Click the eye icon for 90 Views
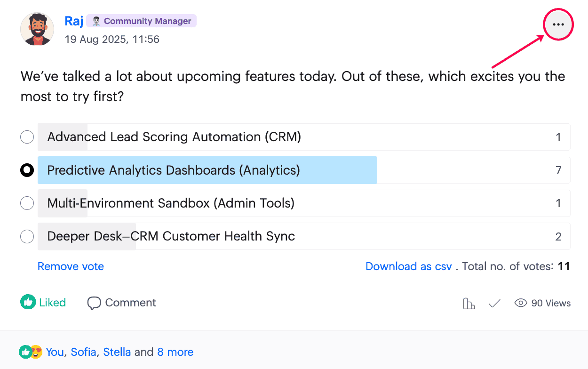Screen dimensions: 588x369 521,303
